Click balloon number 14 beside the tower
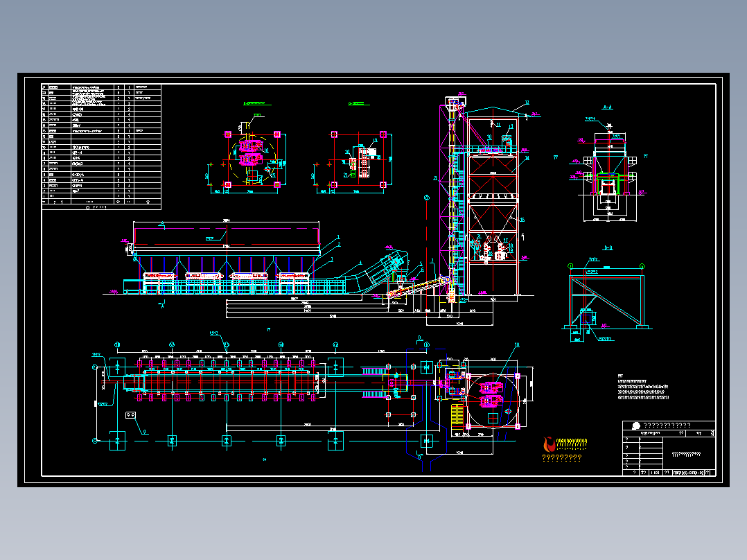 coord(527,158)
